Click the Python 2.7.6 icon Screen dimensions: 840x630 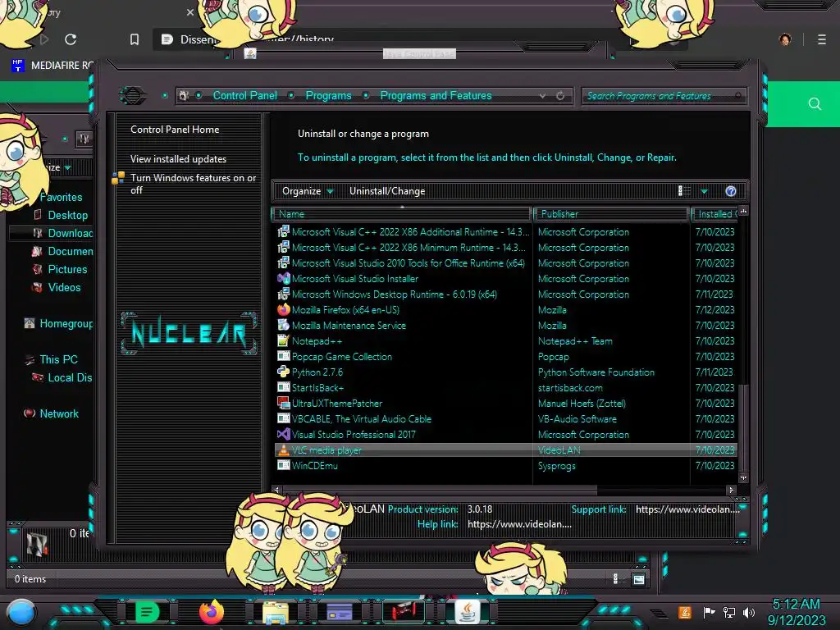pos(283,372)
